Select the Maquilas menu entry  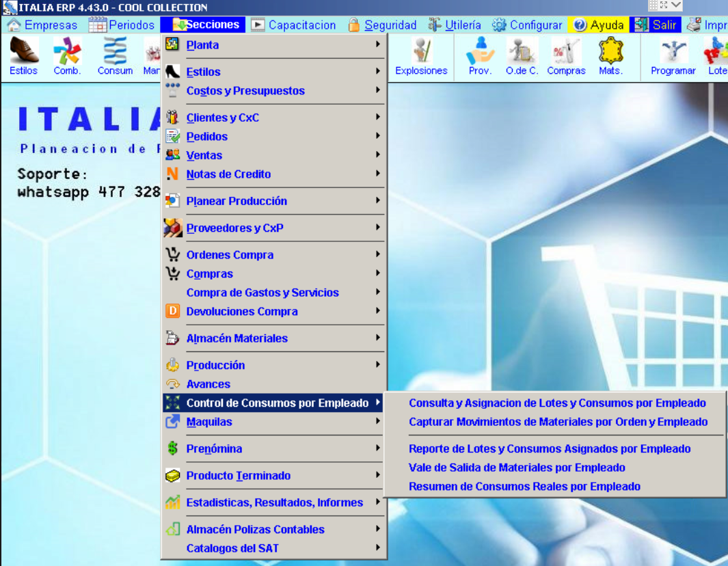pyautogui.click(x=273, y=422)
